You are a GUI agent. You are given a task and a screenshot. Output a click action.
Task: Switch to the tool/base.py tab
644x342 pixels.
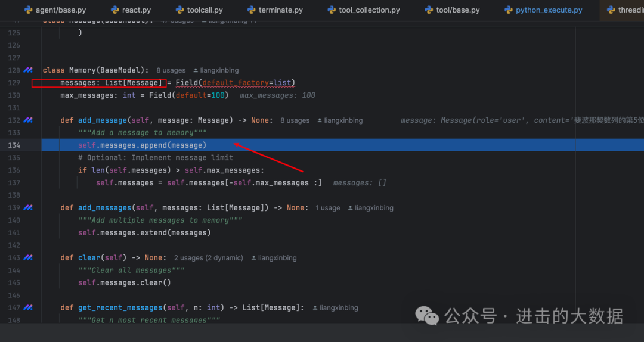(452, 10)
